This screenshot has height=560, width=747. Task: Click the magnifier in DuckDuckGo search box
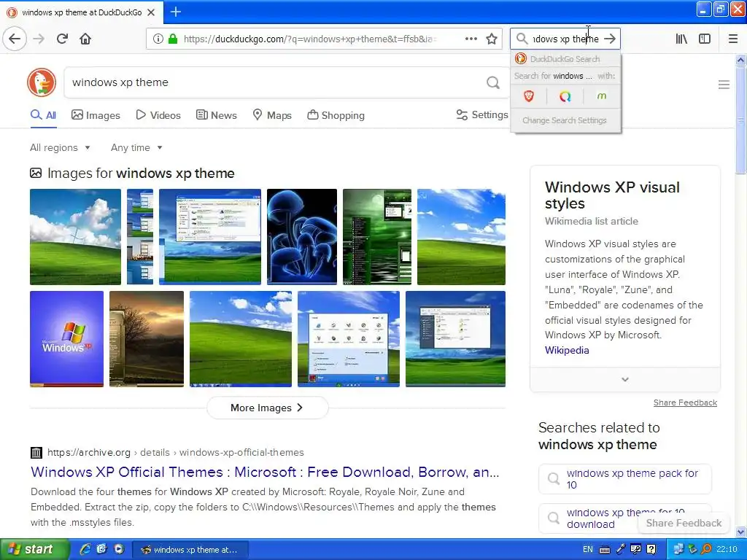coord(493,83)
